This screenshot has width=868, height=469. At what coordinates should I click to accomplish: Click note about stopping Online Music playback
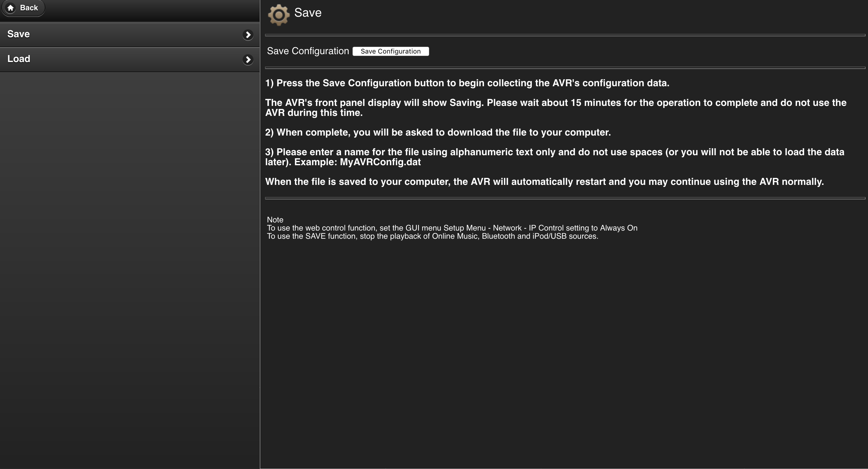pyautogui.click(x=432, y=236)
